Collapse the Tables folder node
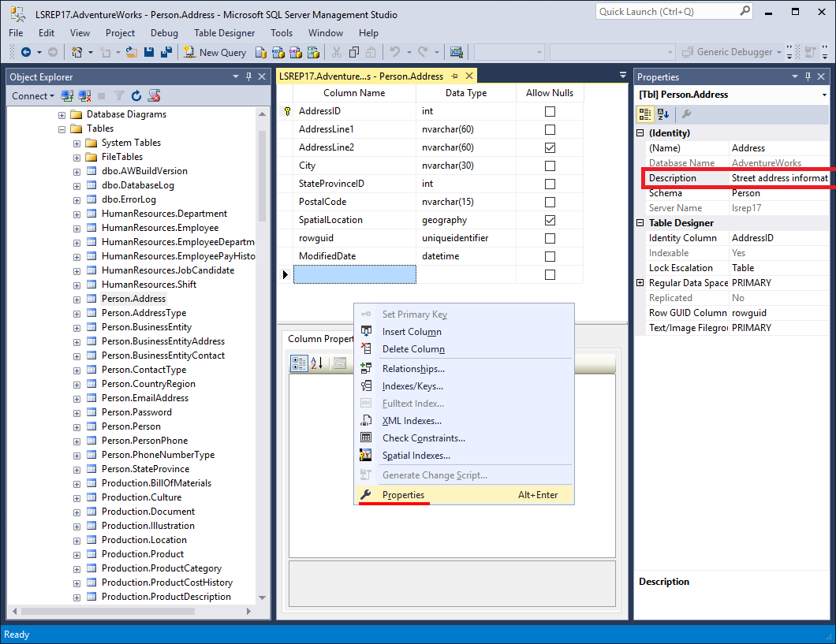This screenshot has height=644, width=836. point(62,128)
